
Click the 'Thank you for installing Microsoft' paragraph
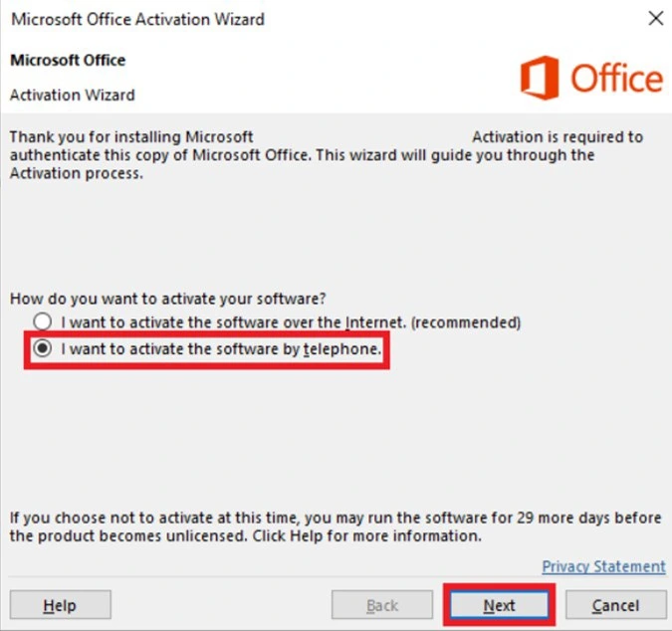coord(131,137)
